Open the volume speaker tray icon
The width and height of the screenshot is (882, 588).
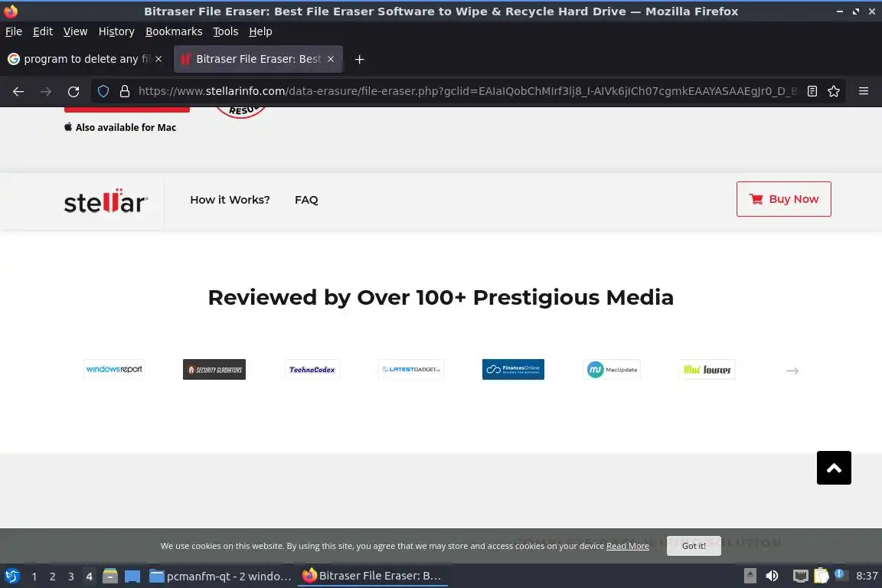[773, 576]
